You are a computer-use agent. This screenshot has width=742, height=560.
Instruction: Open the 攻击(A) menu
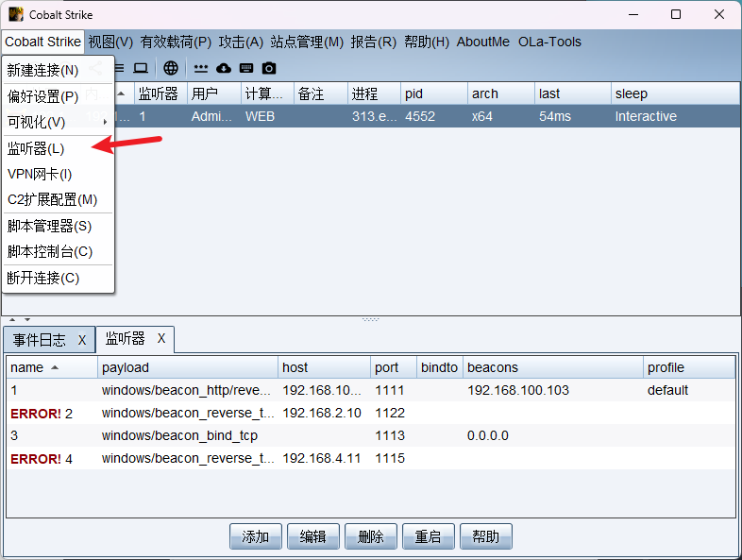(x=241, y=42)
